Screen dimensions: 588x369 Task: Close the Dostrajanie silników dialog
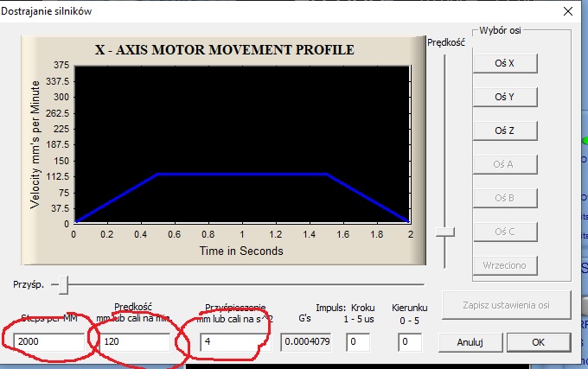pyautogui.click(x=568, y=11)
